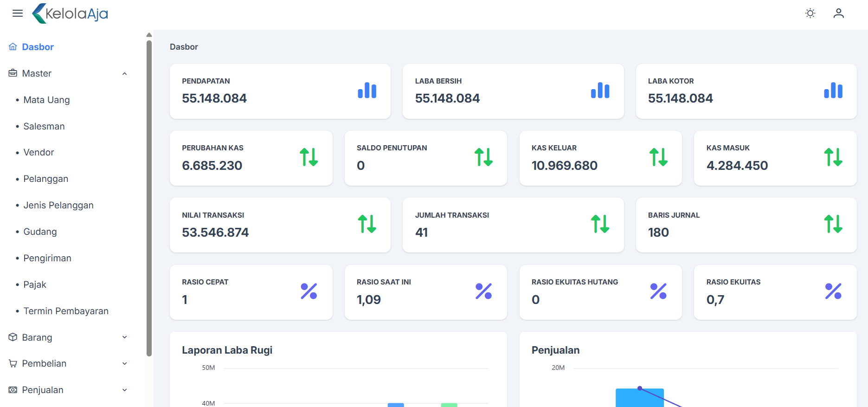868x407 pixels.
Task: Click the hamburger menu icon
Action: 18,13
